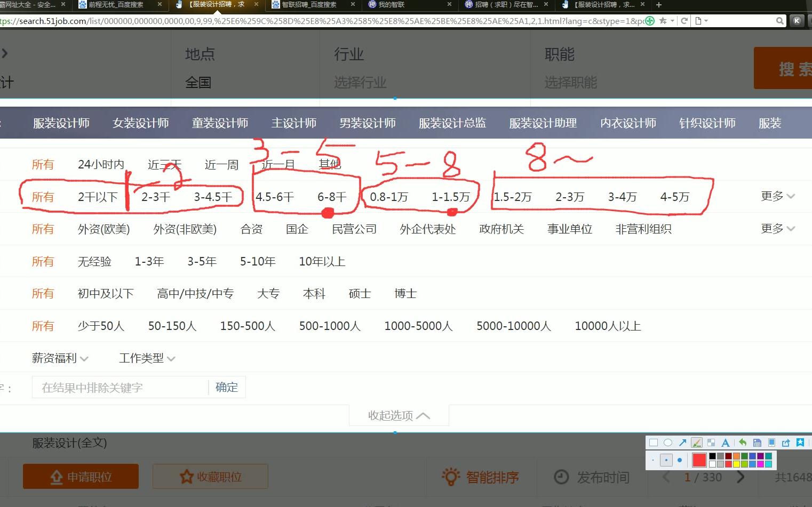Click the 在结果中排除关键字 input field
The height and width of the screenshot is (507, 812).
click(120, 387)
